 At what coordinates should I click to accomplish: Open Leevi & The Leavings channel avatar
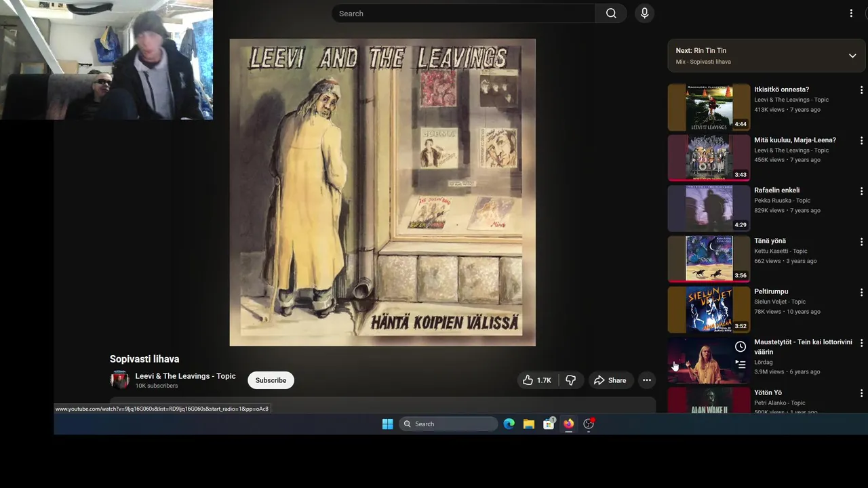pos(119,380)
